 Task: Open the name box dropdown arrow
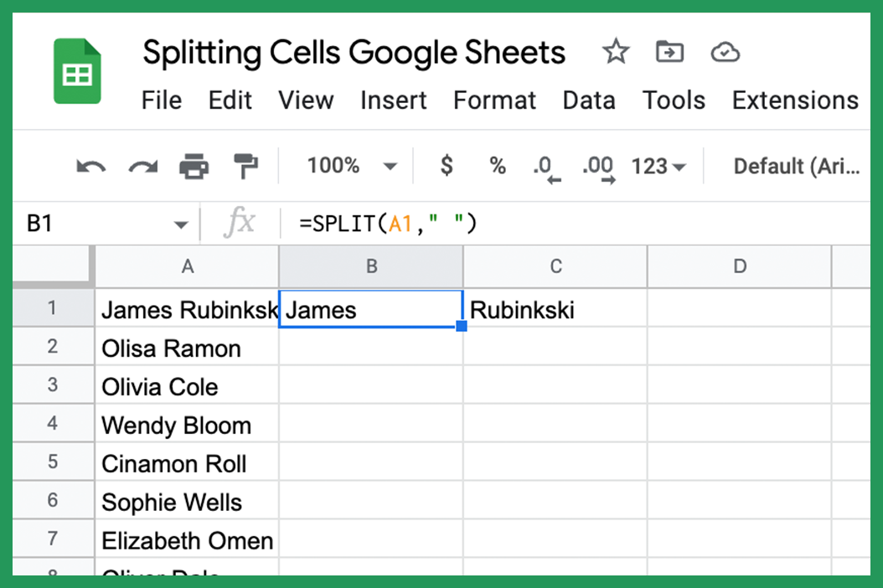[181, 224]
